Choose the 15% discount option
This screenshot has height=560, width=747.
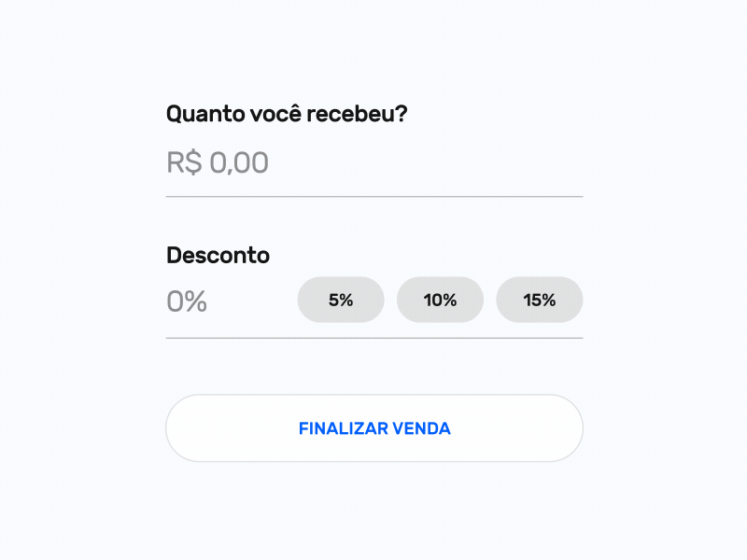[540, 300]
